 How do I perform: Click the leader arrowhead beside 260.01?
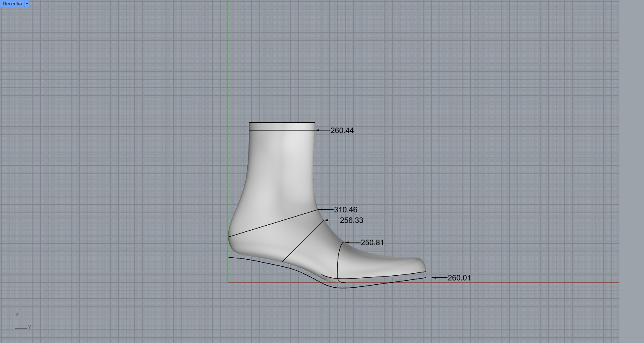(434, 278)
